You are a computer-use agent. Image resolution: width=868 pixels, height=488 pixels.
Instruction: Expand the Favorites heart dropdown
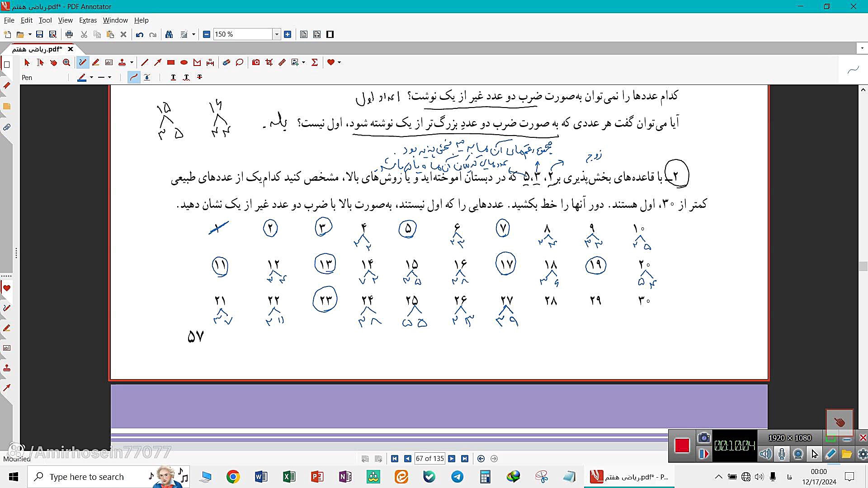click(x=339, y=62)
